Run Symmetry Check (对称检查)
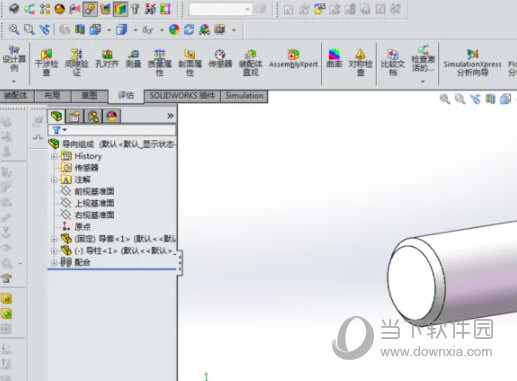 [360, 62]
